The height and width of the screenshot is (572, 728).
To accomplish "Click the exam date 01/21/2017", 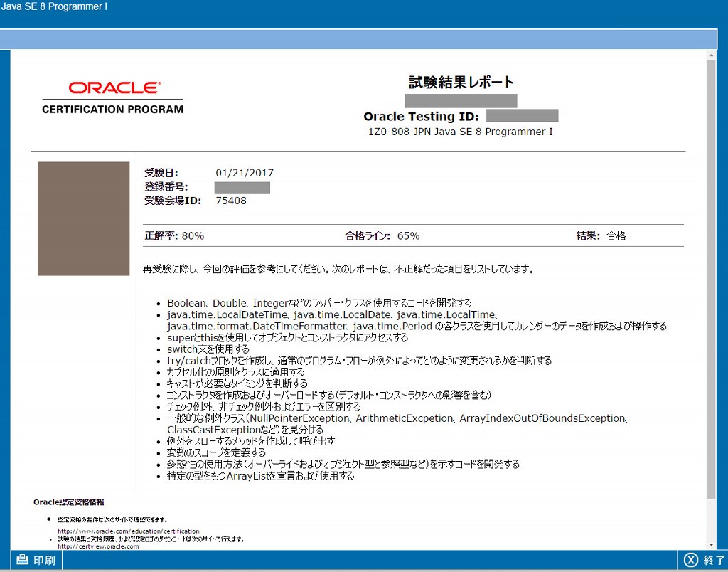I will (x=245, y=173).
